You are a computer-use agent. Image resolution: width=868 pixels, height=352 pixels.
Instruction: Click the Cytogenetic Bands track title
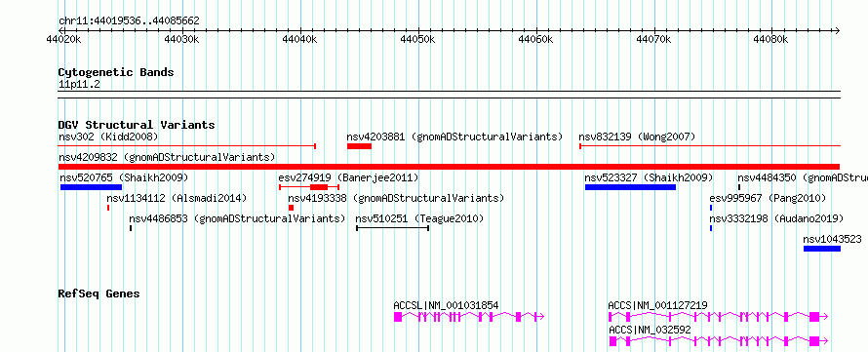(116, 72)
